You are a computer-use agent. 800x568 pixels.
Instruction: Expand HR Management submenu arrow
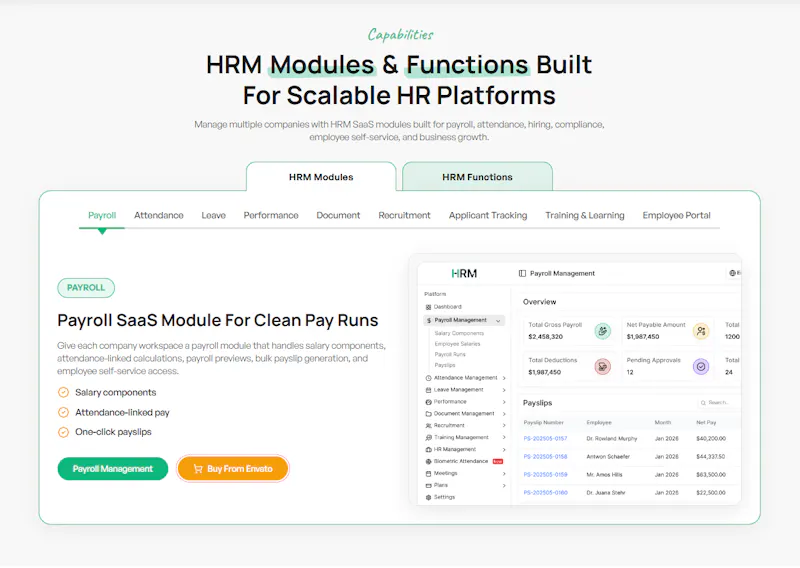[504, 450]
